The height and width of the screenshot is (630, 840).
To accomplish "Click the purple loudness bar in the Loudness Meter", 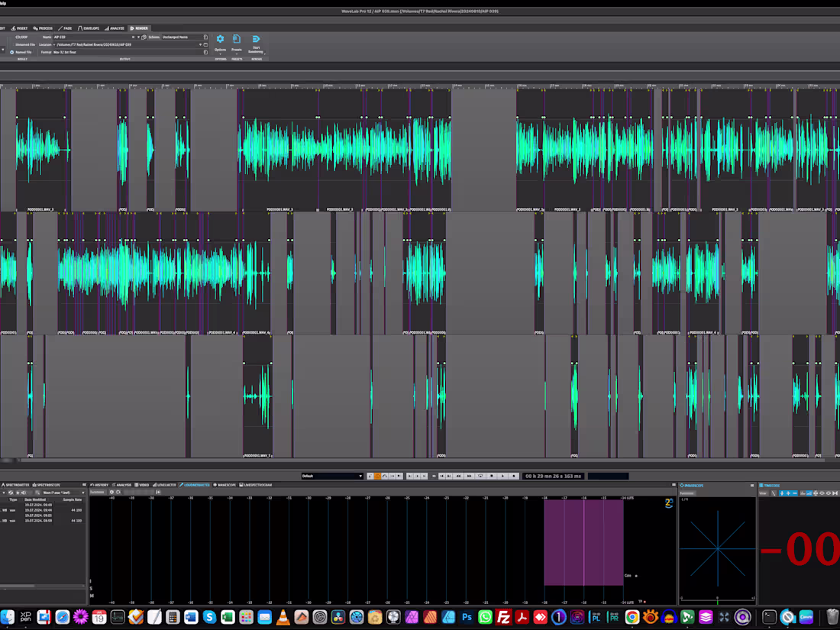I will (x=584, y=542).
